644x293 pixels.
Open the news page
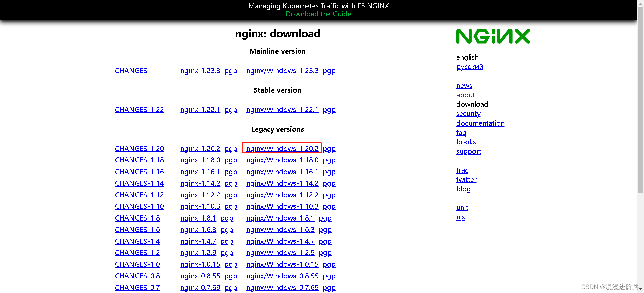click(x=464, y=86)
